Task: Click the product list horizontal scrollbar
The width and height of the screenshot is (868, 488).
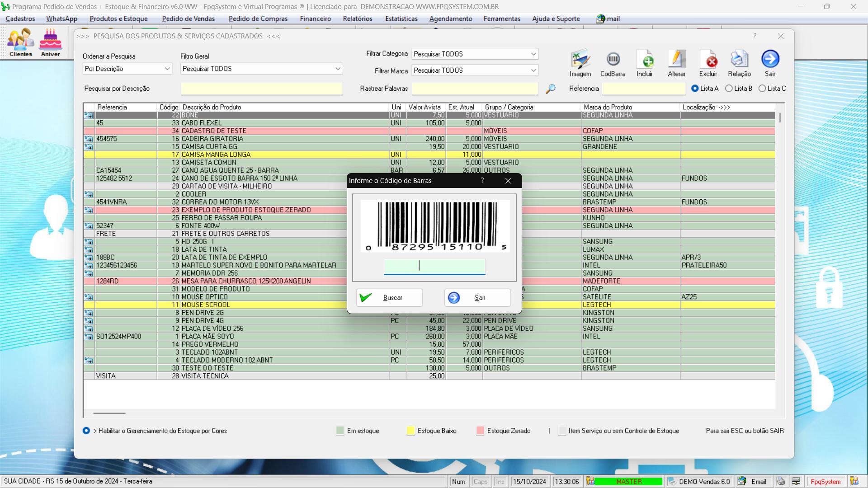Action: pos(109,413)
